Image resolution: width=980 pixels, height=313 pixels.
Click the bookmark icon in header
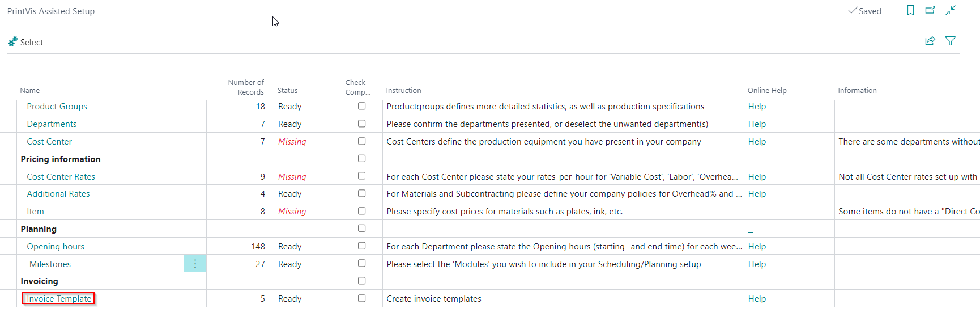pos(910,10)
